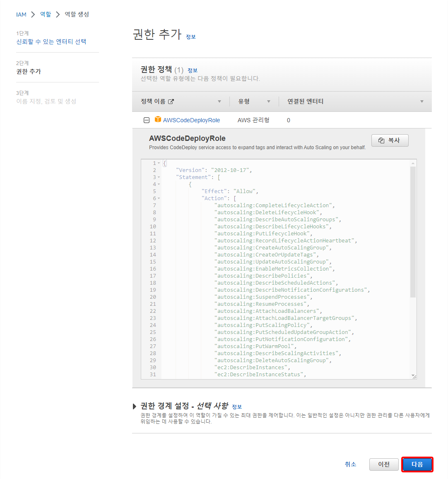Click autoscaling:SuspendProcesses line

point(263,297)
